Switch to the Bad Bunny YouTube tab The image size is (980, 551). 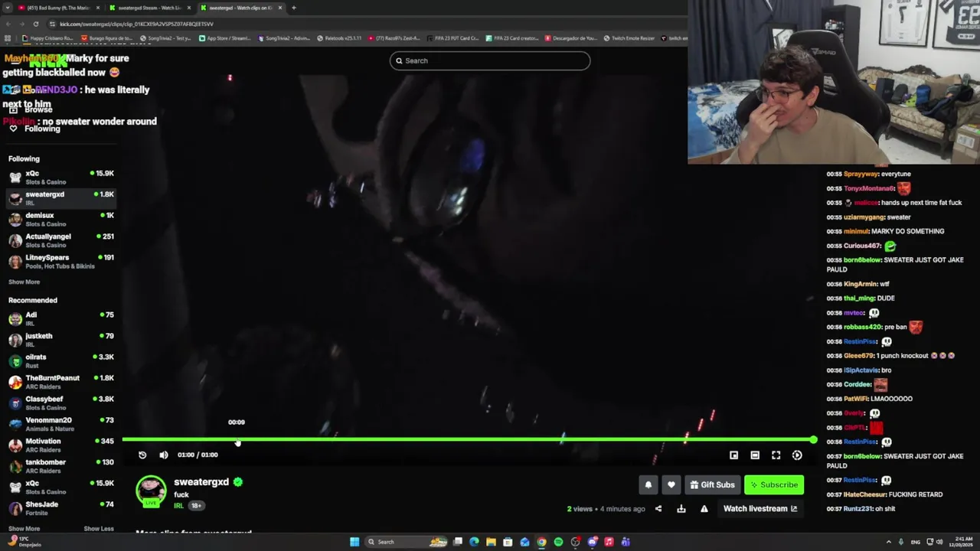(x=58, y=8)
